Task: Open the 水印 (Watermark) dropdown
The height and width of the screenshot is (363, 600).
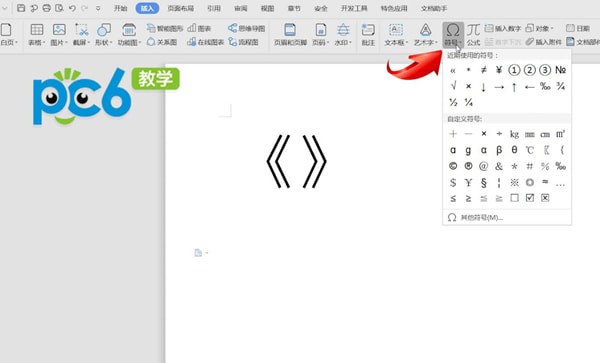Action: [x=343, y=34]
